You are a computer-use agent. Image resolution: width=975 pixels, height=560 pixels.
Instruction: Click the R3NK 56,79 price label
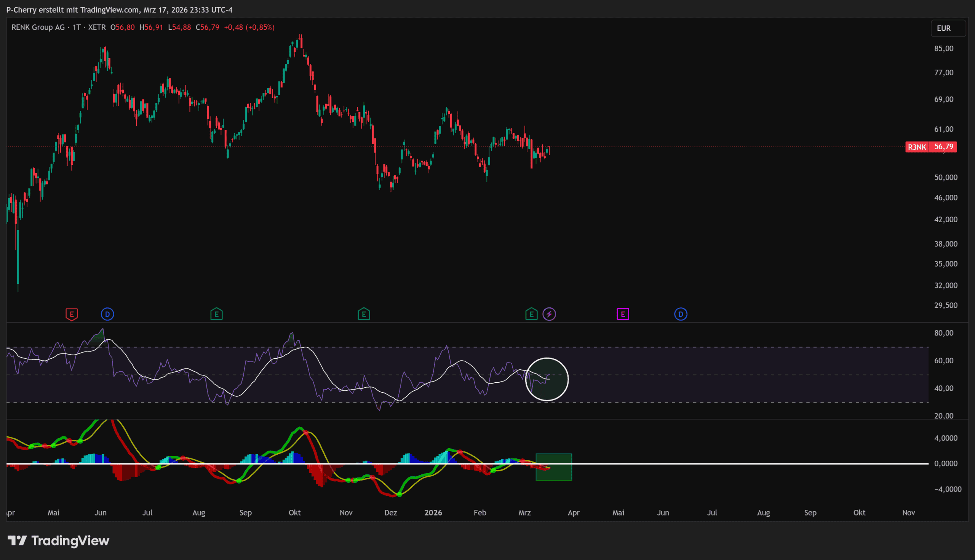tap(931, 147)
